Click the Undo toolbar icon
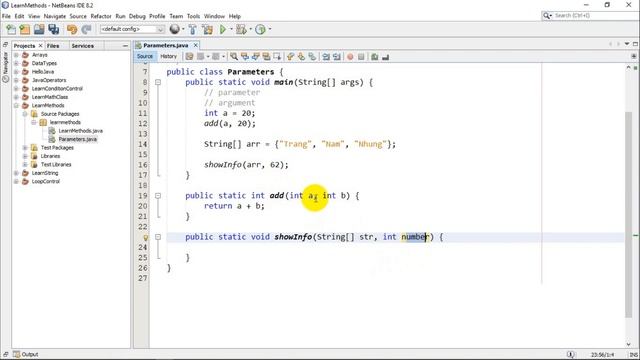Image resolution: width=640 pixels, height=360 pixels. pyautogui.click(x=72, y=29)
